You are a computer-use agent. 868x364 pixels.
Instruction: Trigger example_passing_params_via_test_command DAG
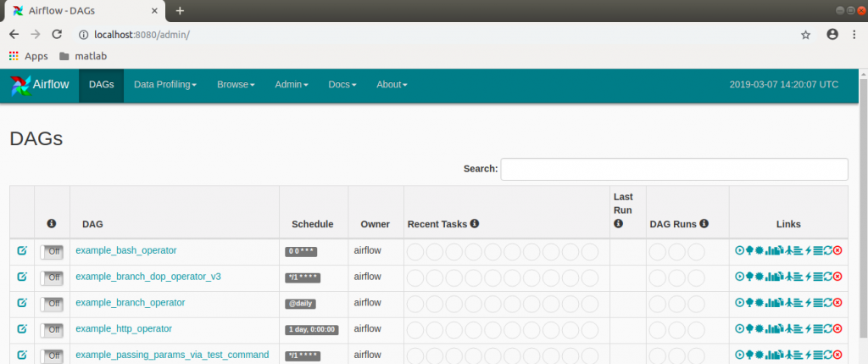739,355
